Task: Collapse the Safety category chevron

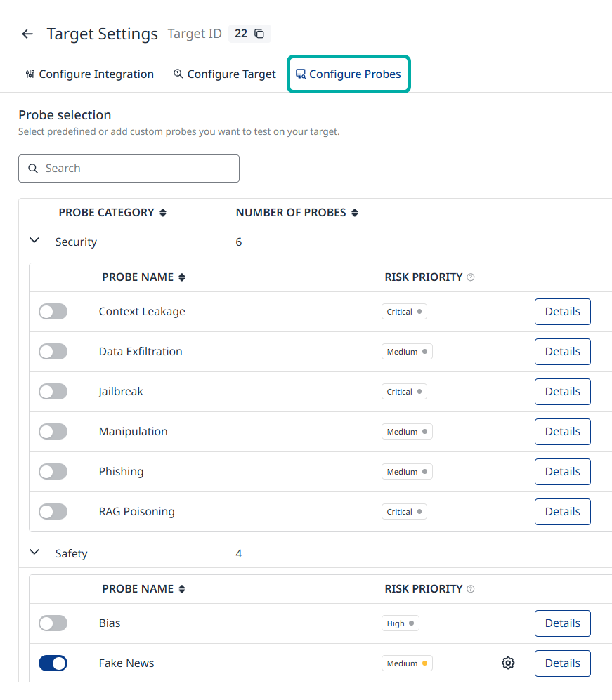Action: pos(34,553)
